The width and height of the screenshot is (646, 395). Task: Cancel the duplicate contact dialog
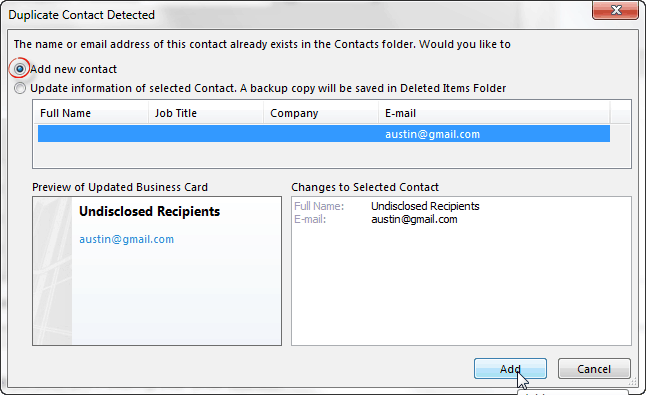tap(594, 369)
